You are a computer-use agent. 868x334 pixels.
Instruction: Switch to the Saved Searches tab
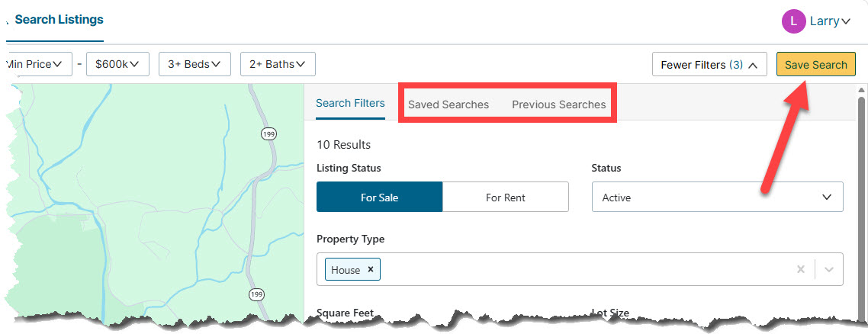[x=448, y=104]
